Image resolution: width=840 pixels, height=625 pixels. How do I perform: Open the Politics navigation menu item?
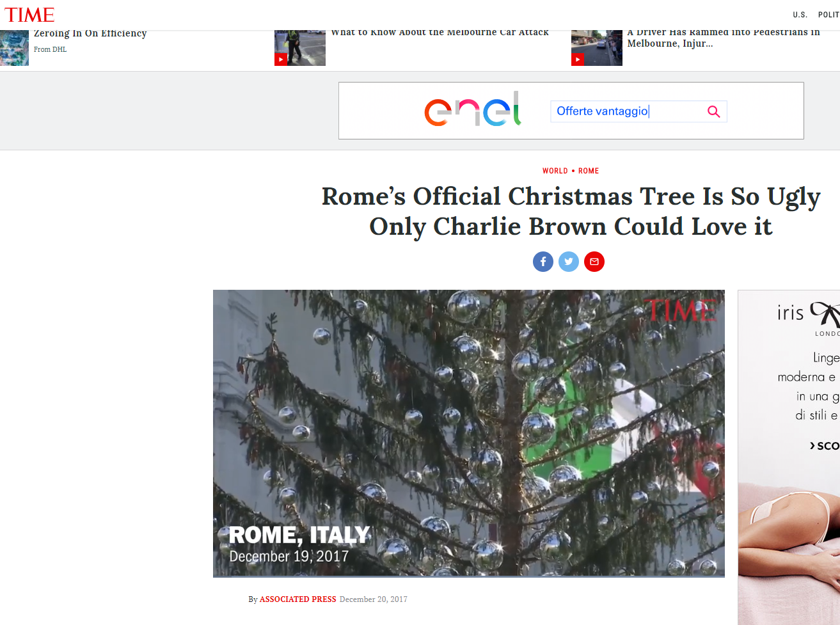(x=828, y=15)
